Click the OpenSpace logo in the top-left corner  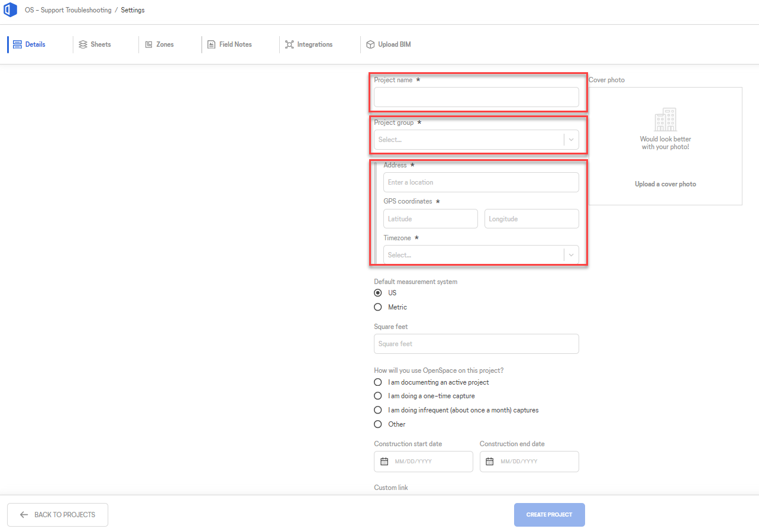point(10,9)
